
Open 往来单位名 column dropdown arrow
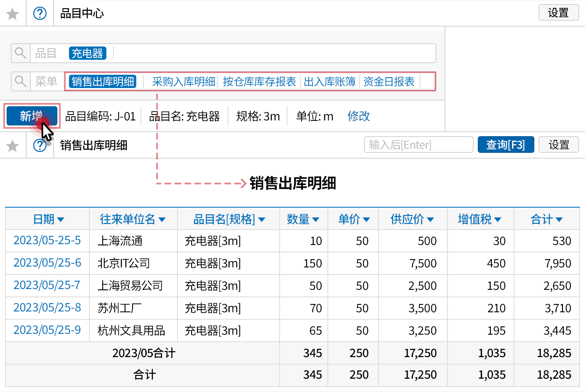pos(162,220)
